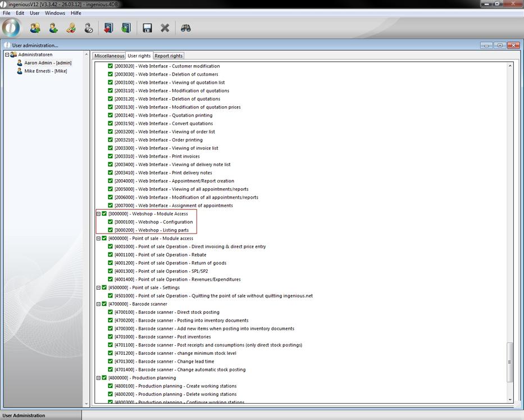Collapse the Webshop - Module Access node
The height and width of the screenshot is (420, 524).
click(98, 214)
